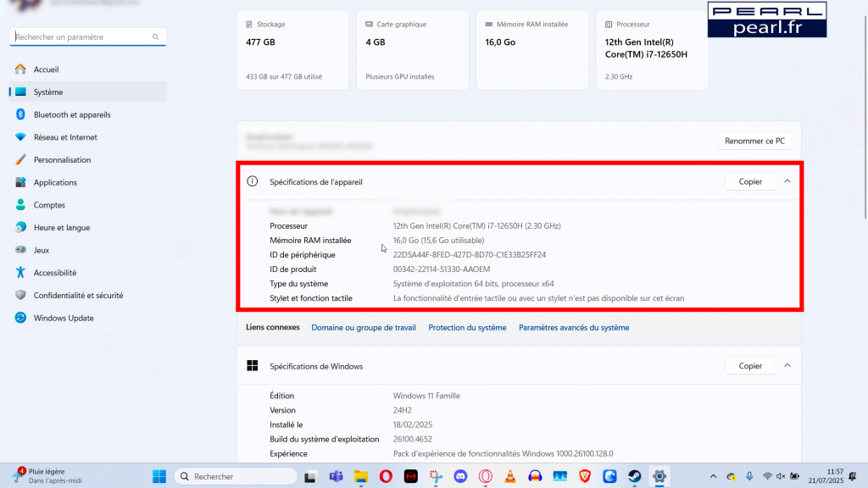868x488 pixels.
Task: Open the Windows Start menu
Action: 159,476
